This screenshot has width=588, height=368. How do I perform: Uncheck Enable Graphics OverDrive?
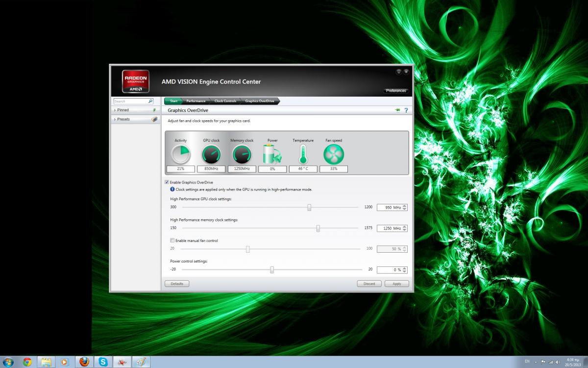[167, 183]
